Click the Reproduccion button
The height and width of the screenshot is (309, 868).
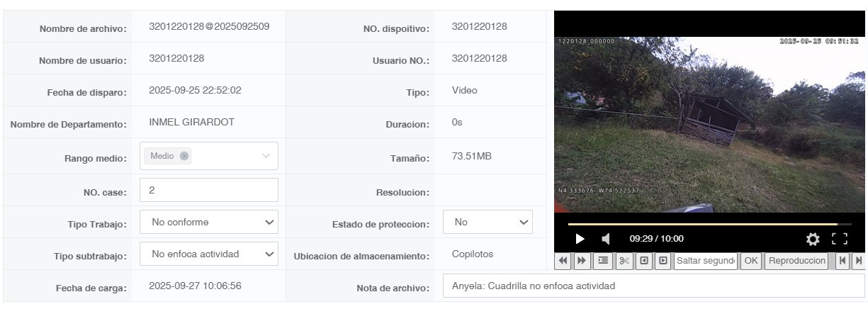pos(797,260)
